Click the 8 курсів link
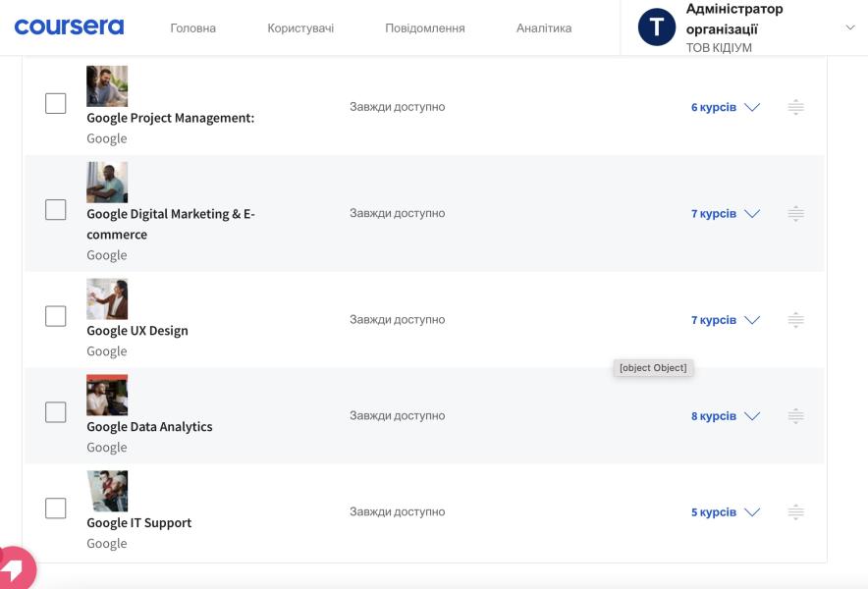This screenshot has width=868, height=589. (x=714, y=416)
